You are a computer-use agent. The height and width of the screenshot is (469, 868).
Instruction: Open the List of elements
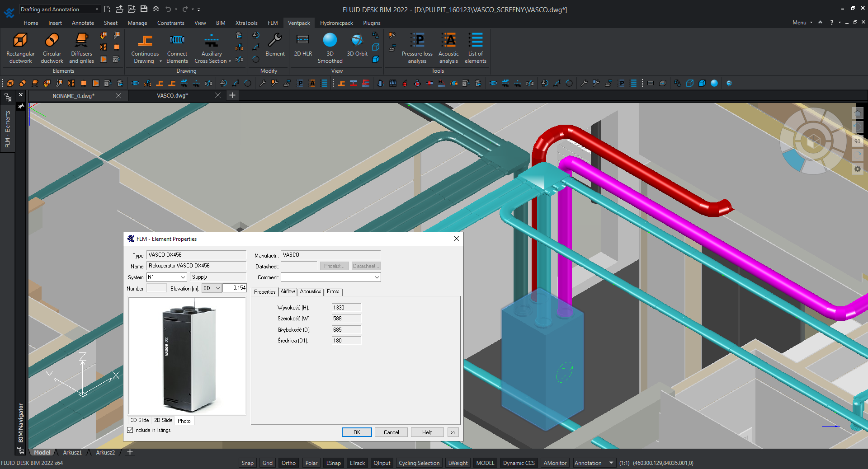click(x=475, y=47)
